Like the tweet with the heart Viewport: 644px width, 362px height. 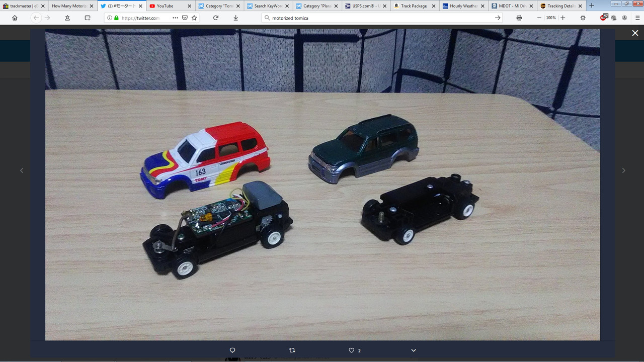[x=352, y=350]
